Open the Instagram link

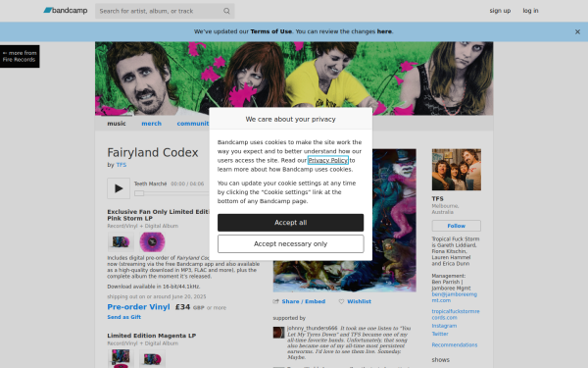pyautogui.click(x=444, y=326)
